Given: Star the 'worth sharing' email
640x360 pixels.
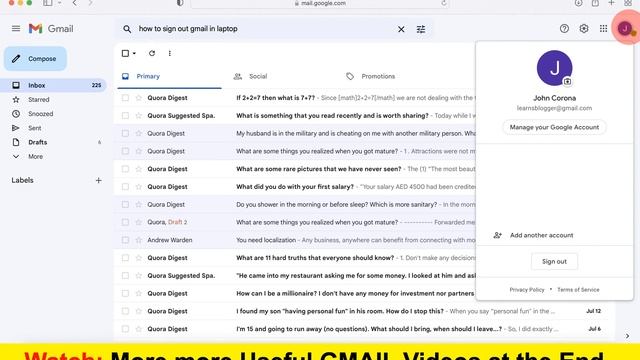Looking at the screenshot, I should point(138,116).
